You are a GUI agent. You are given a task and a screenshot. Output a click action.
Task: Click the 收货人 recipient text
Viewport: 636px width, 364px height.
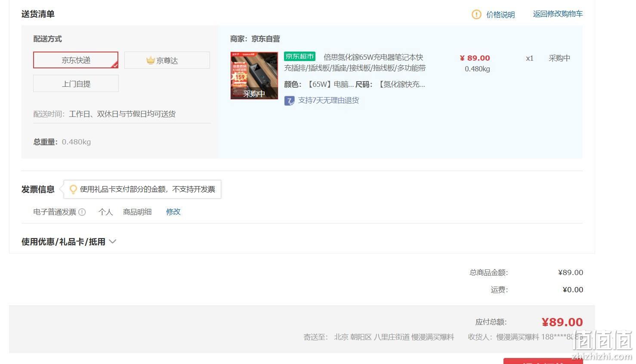(525, 337)
